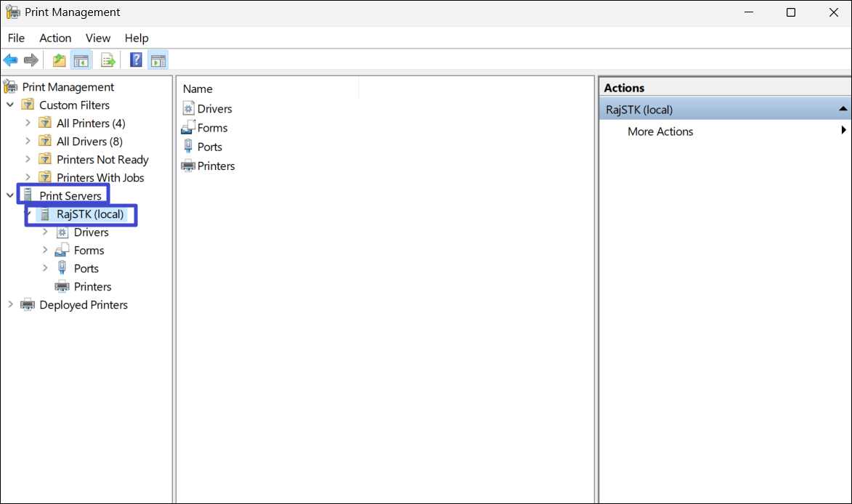This screenshot has width=852, height=504.
Task: Toggle the Show/Hide Console Tree button
Action: pyautogui.click(x=81, y=60)
